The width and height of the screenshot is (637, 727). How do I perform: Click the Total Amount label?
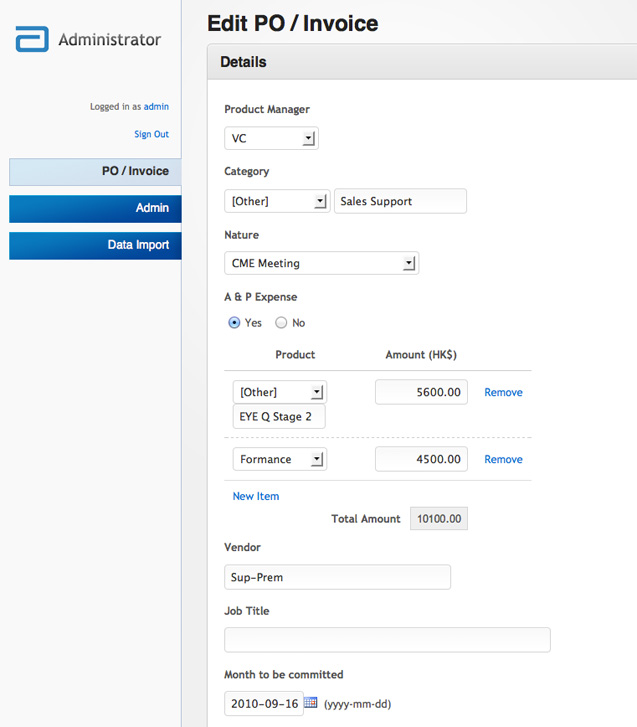pyautogui.click(x=366, y=519)
